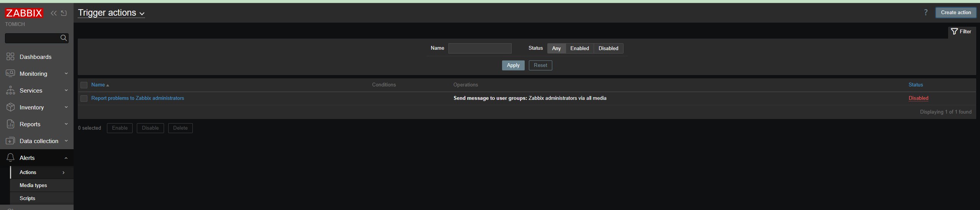Click Reset filter button
Image resolution: width=980 pixels, height=210 pixels.
(x=540, y=65)
